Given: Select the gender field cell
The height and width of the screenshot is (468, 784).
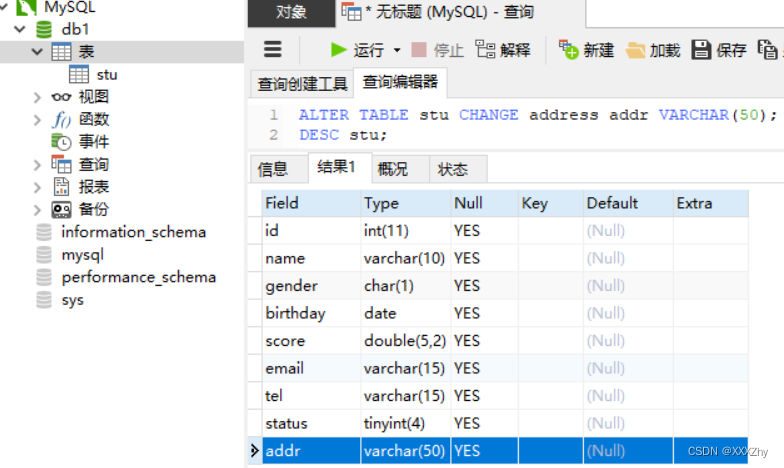Looking at the screenshot, I should (x=311, y=286).
